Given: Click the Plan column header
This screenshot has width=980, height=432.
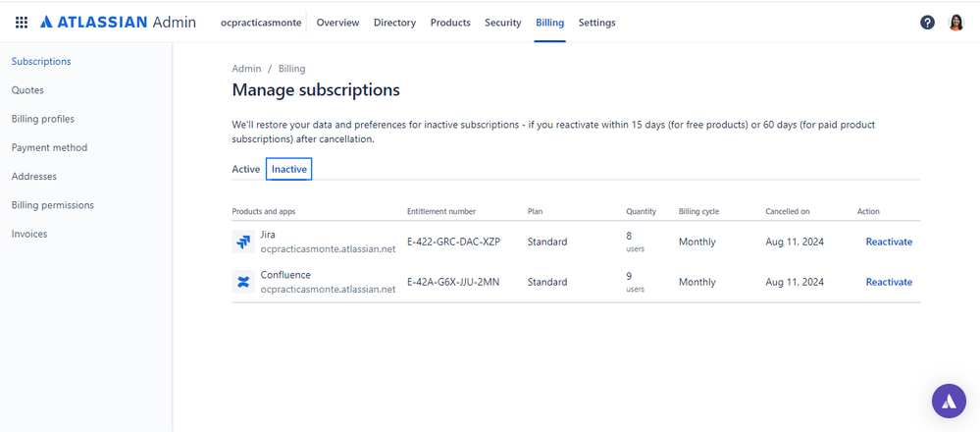Looking at the screenshot, I should click(535, 211).
